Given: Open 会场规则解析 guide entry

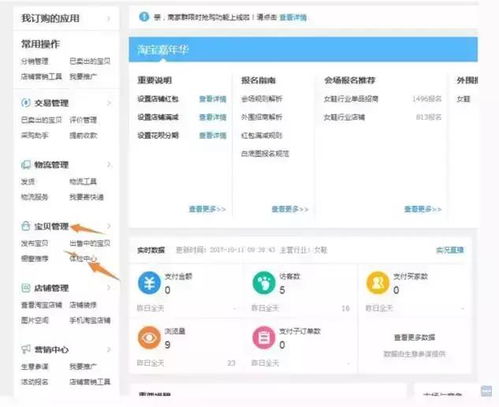Looking at the screenshot, I should pos(262,99).
